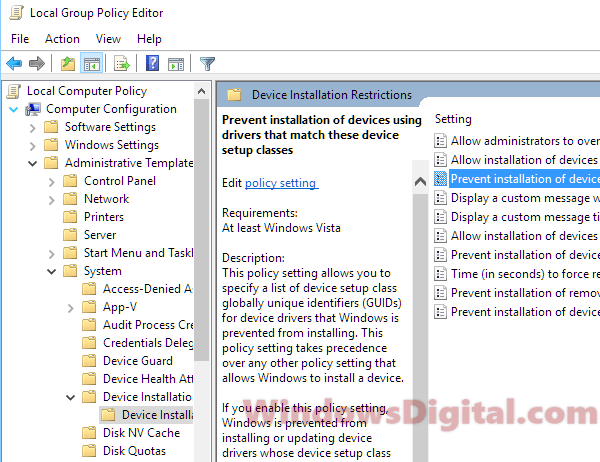Click the tree pane vertical scrollbar thumb
The height and width of the screenshot is (462, 600).
click(201, 230)
